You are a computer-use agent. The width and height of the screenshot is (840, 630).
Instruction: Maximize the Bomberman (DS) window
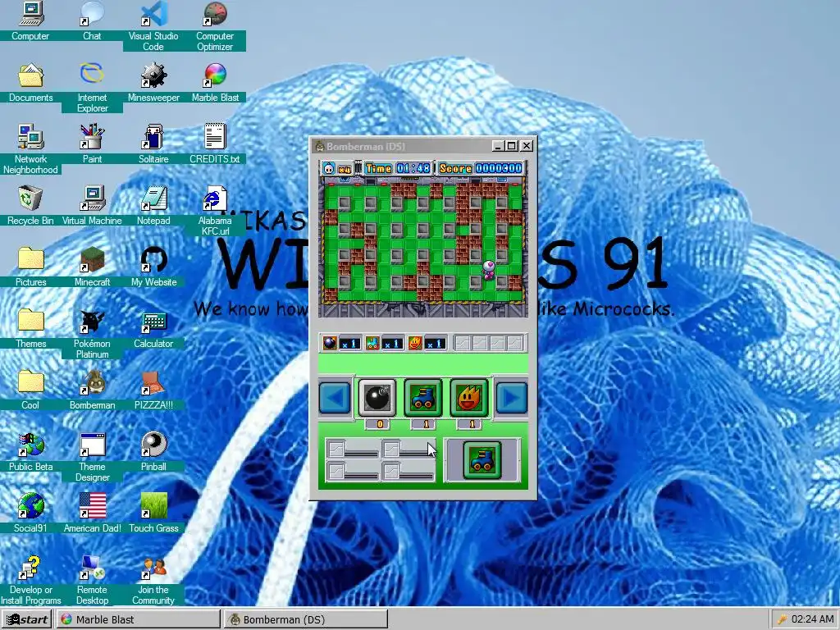(512, 146)
